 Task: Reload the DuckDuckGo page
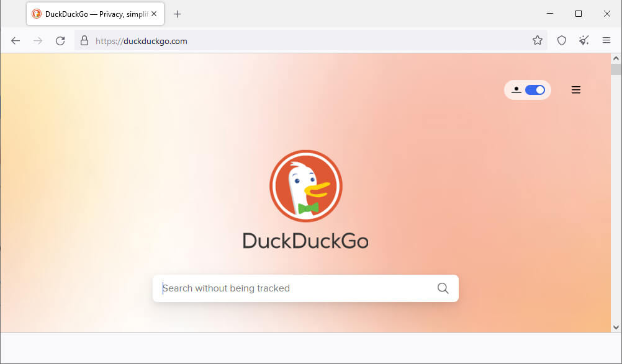point(60,41)
